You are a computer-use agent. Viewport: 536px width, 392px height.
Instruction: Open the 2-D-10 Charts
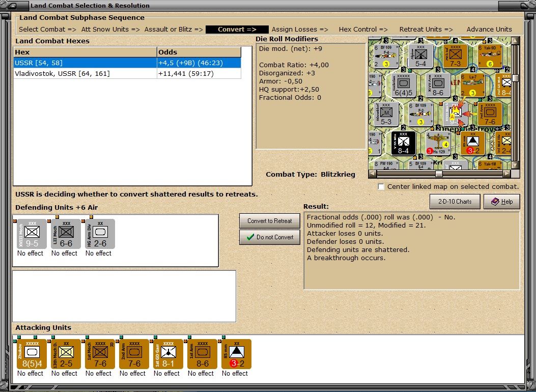[x=455, y=201]
